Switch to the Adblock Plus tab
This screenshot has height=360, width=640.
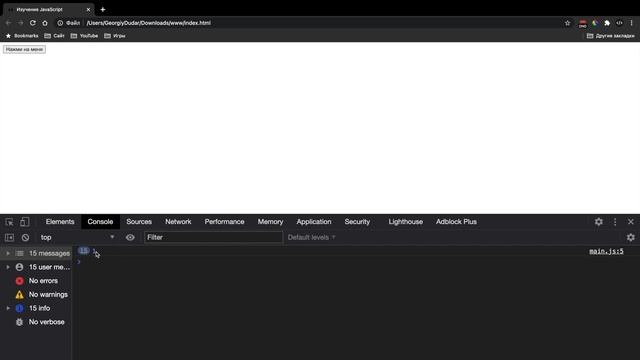[456, 222]
